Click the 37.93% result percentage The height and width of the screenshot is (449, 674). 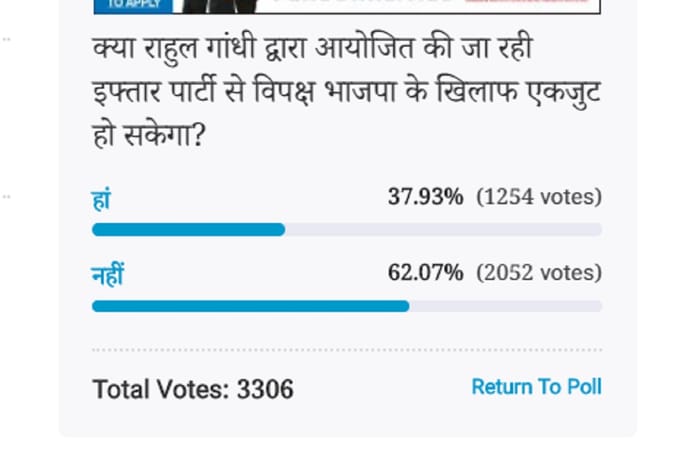pos(425,197)
